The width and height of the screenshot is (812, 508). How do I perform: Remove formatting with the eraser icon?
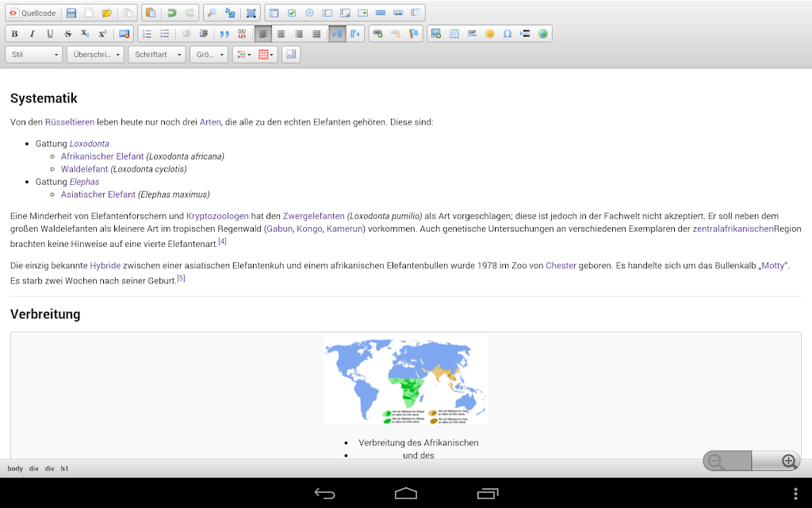point(124,33)
